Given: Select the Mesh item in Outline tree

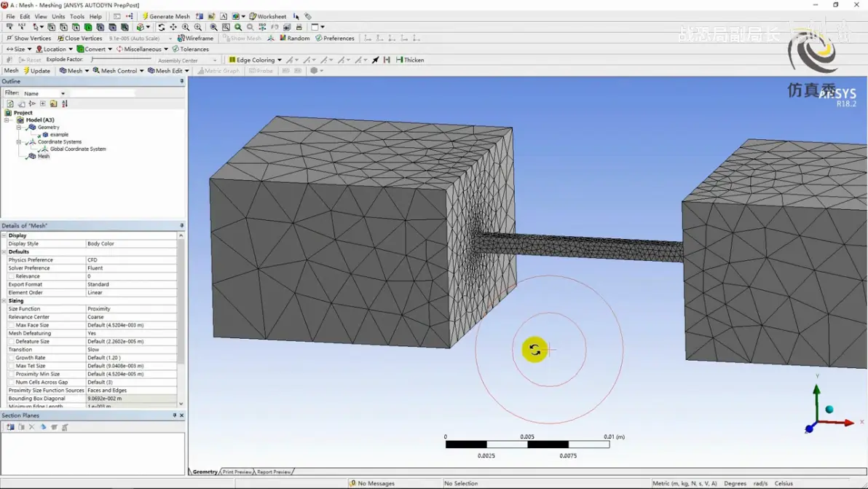Looking at the screenshot, I should pyautogui.click(x=43, y=157).
